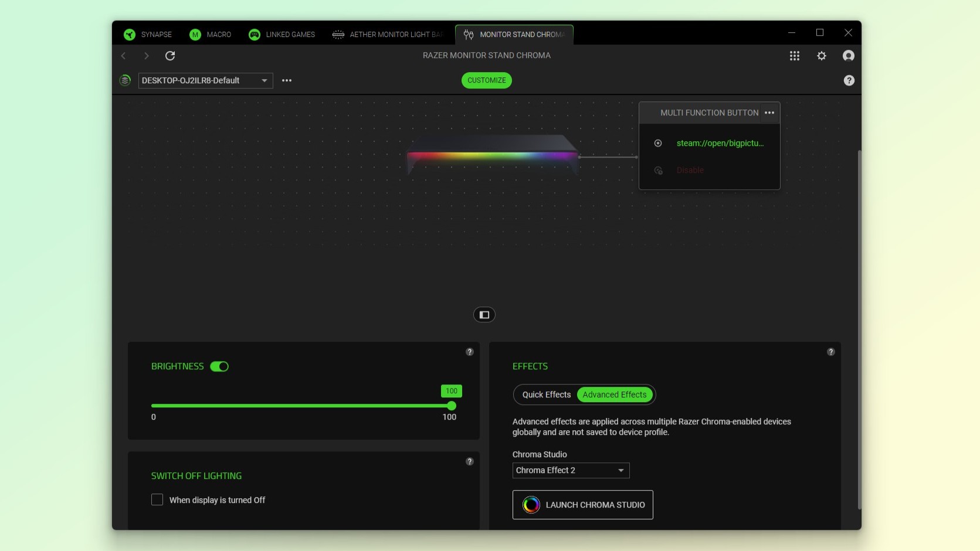
Task: Open the Aether Monitor Light Bar tab
Action: [x=388, y=35]
